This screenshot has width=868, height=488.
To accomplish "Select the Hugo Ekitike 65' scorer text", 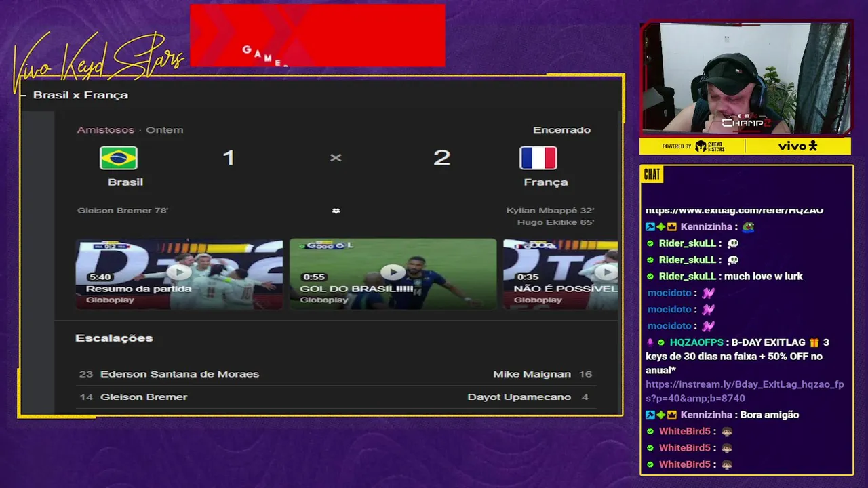I will tap(556, 222).
